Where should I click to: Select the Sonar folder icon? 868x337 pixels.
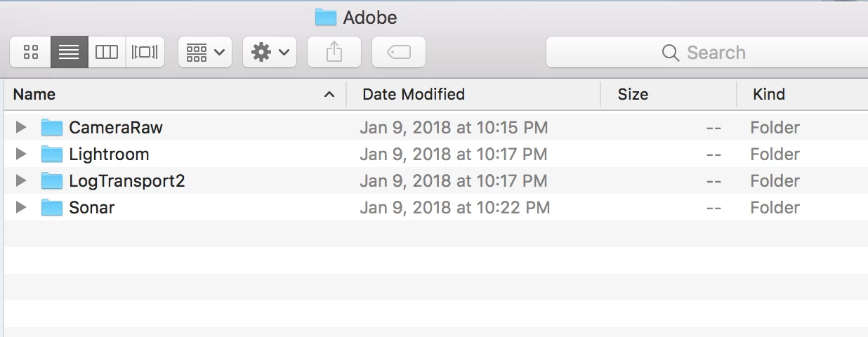click(x=52, y=207)
